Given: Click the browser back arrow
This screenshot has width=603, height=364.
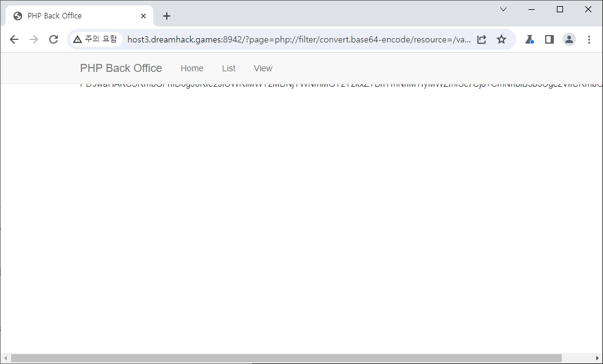Looking at the screenshot, I should click(x=14, y=39).
